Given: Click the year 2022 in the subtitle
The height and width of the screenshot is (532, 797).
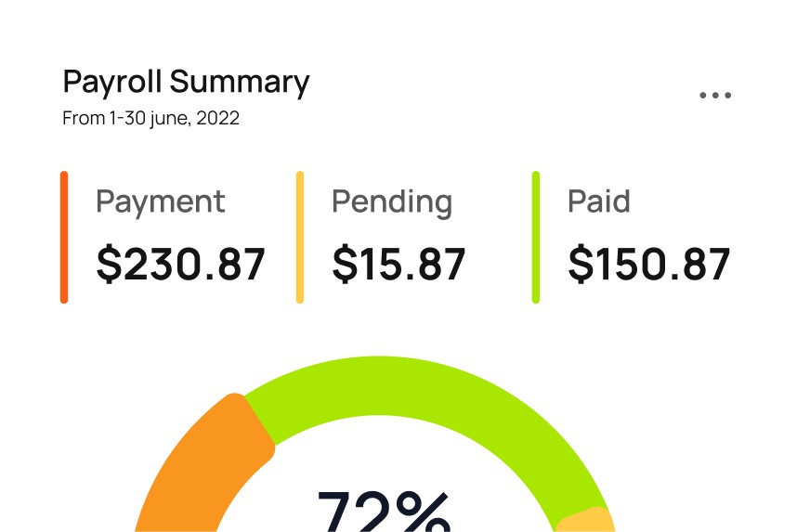Looking at the screenshot, I should click(x=217, y=119).
